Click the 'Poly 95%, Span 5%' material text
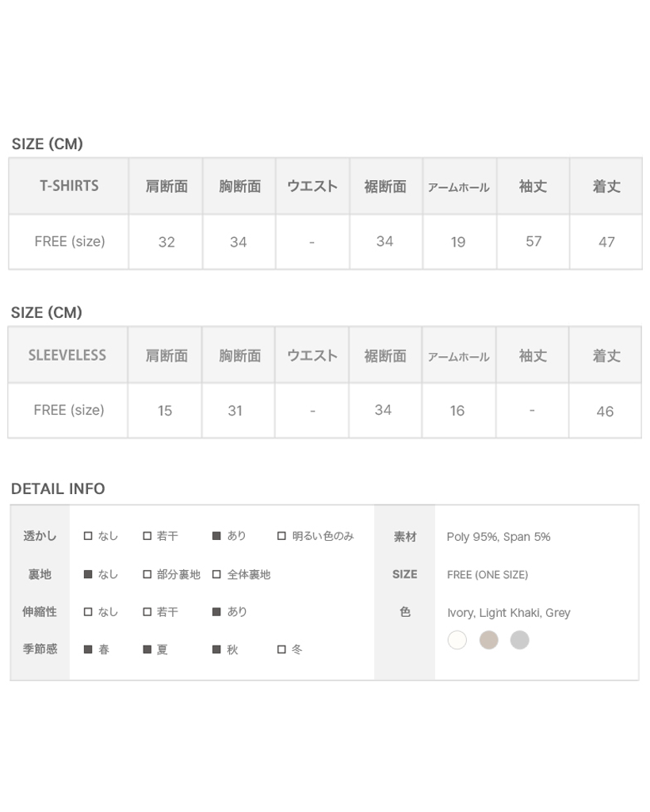 [498, 537]
